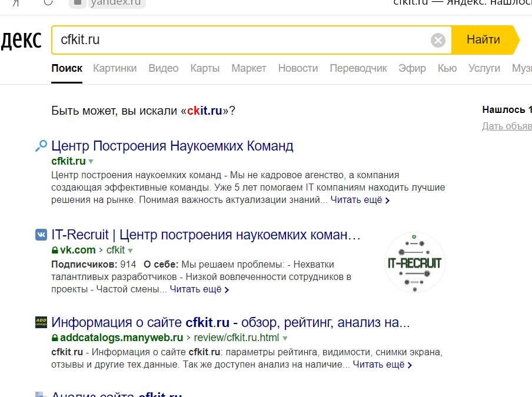The height and width of the screenshot is (397, 532).
Task: Click the yellow Найти search button
Action: 484,39
